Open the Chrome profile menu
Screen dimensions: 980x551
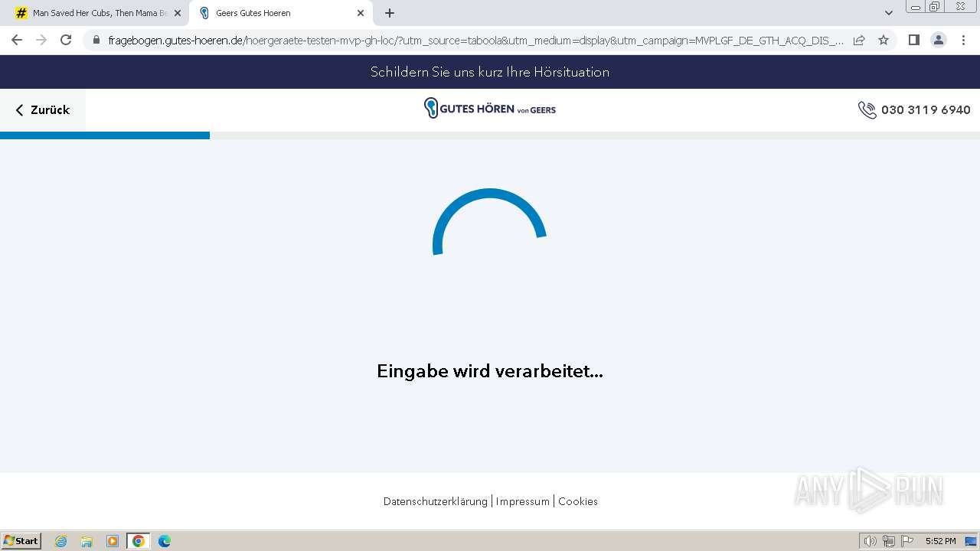[x=939, y=40]
